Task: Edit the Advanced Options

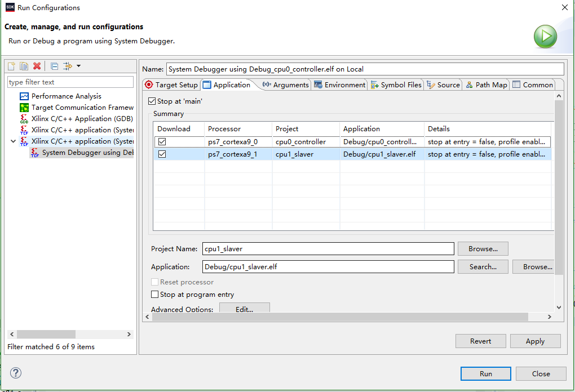Action: point(245,308)
